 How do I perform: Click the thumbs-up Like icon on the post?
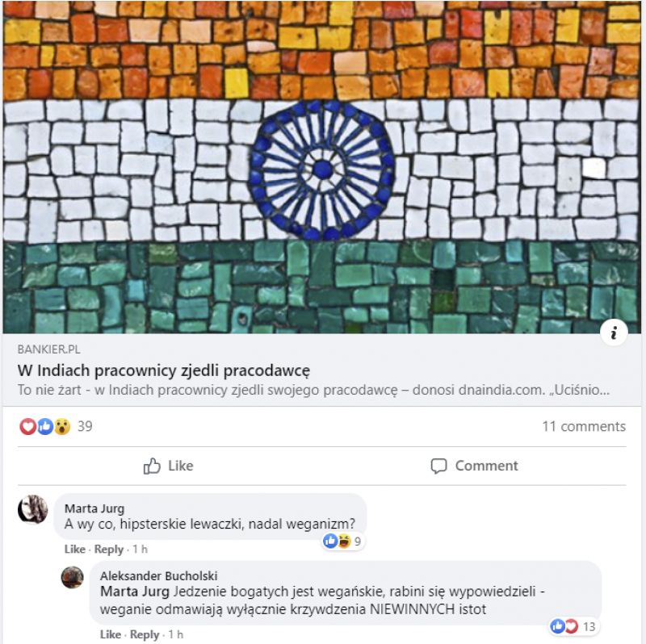(152, 466)
